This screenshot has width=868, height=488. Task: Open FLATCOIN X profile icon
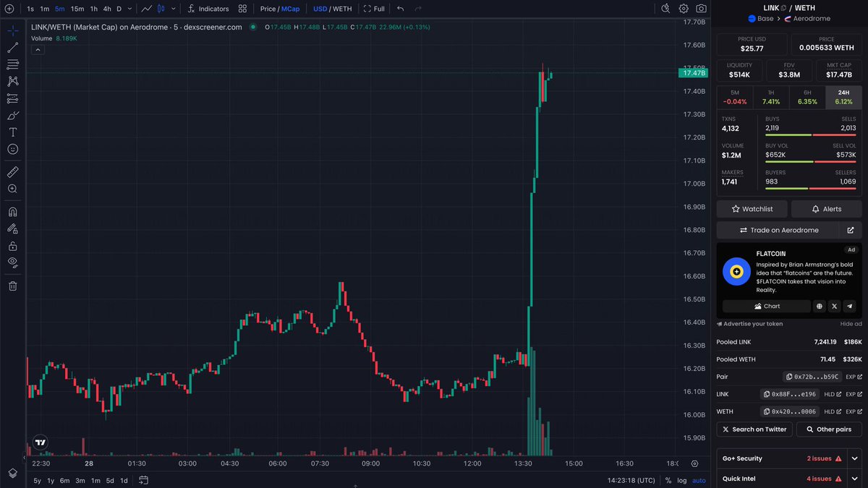(x=835, y=307)
